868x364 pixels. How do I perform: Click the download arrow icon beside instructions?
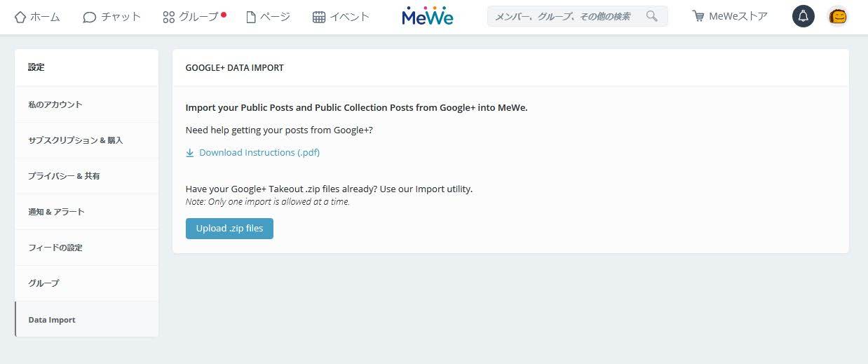(190, 152)
